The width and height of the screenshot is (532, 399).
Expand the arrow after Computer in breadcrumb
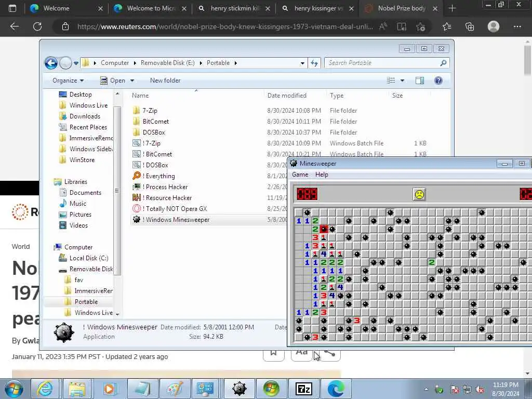[135, 63]
